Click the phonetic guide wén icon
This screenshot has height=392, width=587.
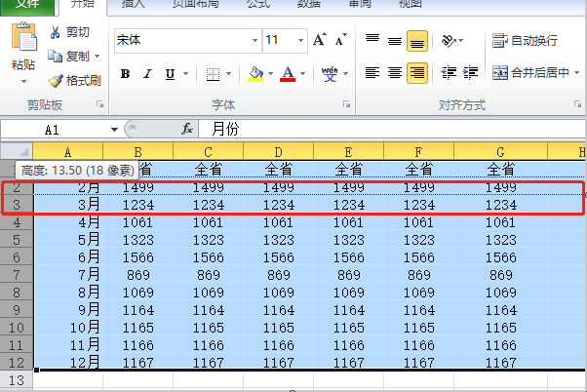[330, 74]
